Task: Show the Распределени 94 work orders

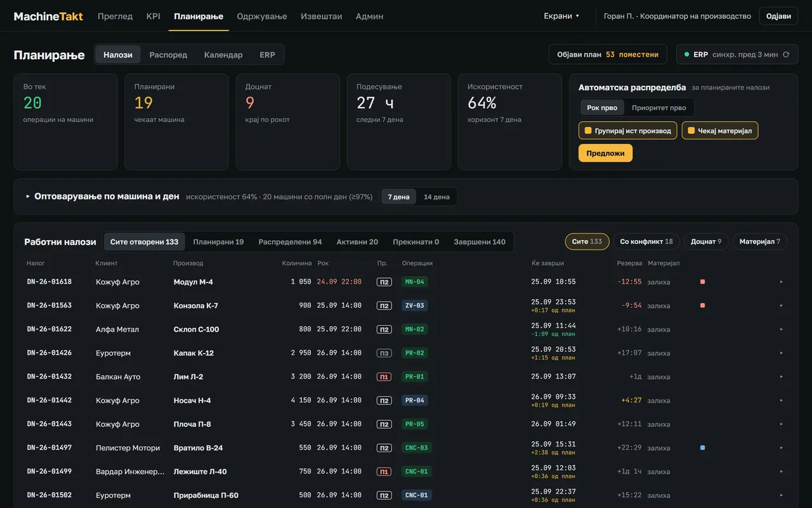Action: (x=290, y=242)
